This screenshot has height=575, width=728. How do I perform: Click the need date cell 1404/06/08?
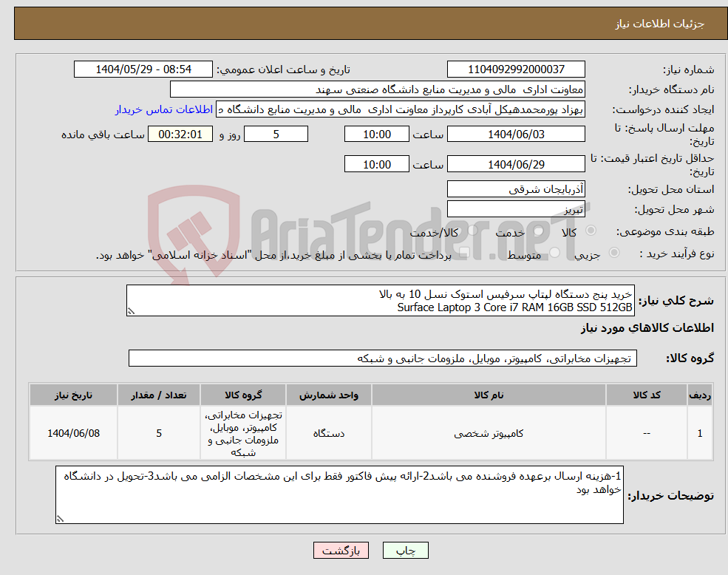73,433
